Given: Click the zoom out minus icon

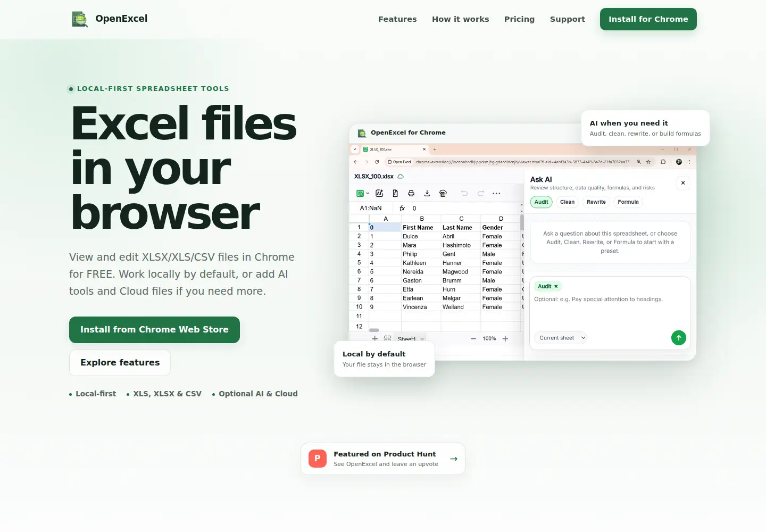Looking at the screenshot, I should pos(473,339).
